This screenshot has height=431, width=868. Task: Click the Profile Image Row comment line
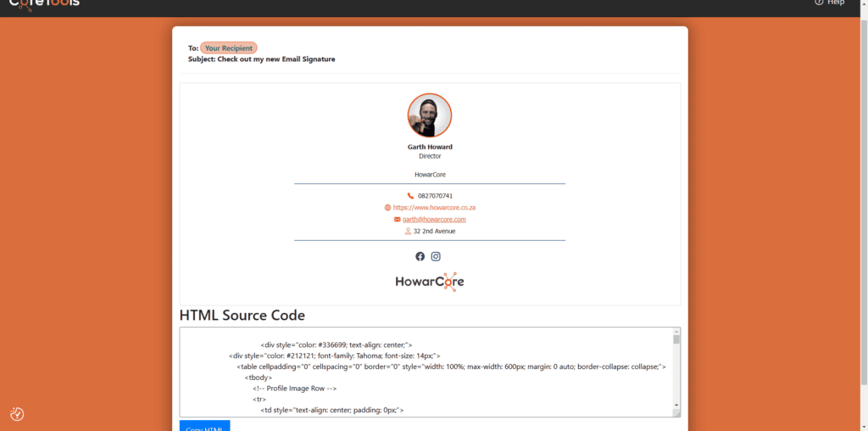pyautogui.click(x=294, y=389)
